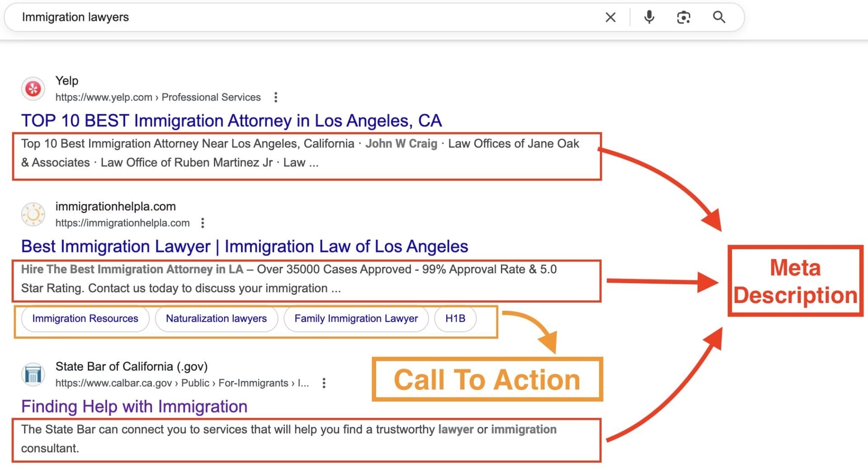
Task: Click the immigrationhelpla.com site icon
Action: (x=33, y=214)
